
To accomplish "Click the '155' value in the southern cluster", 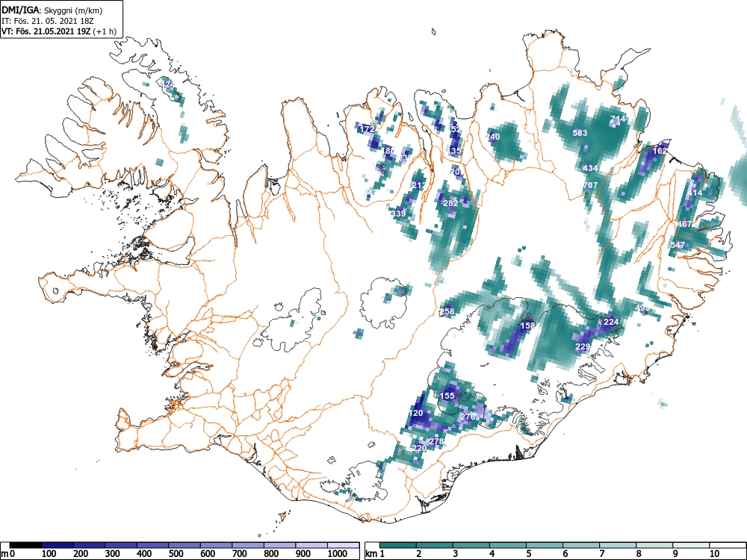I will [x=447, y=396].
